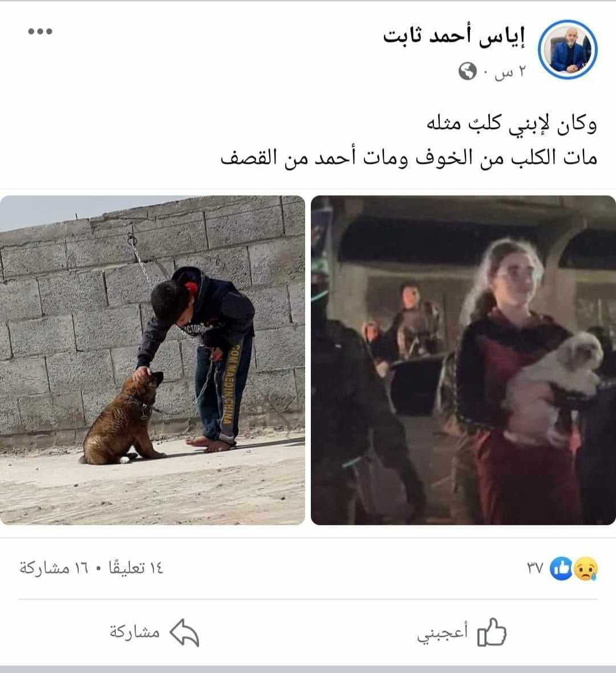This screenshot has width=616, height=673.
Task: Tap the مشاركة share button label
Action: tap(135, 633)
